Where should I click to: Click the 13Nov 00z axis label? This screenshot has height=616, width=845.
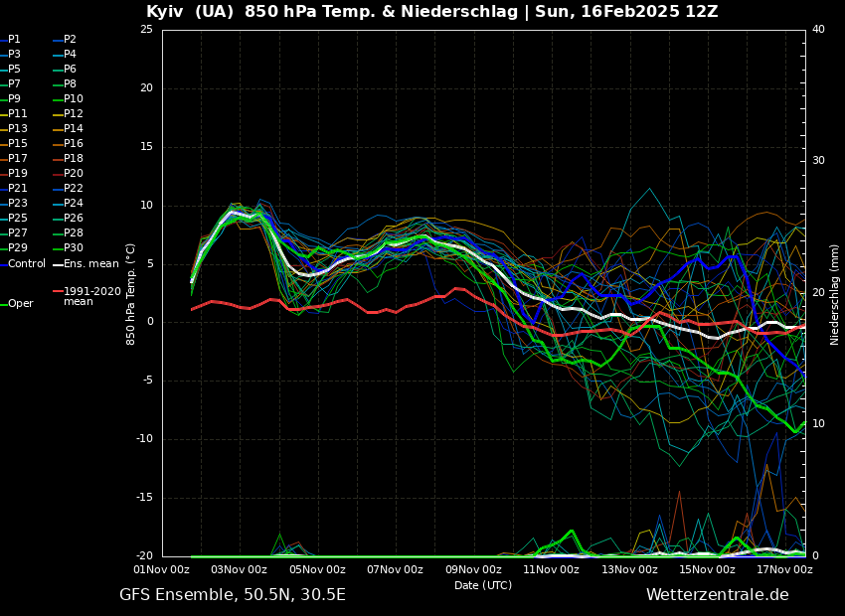point(629,569)
